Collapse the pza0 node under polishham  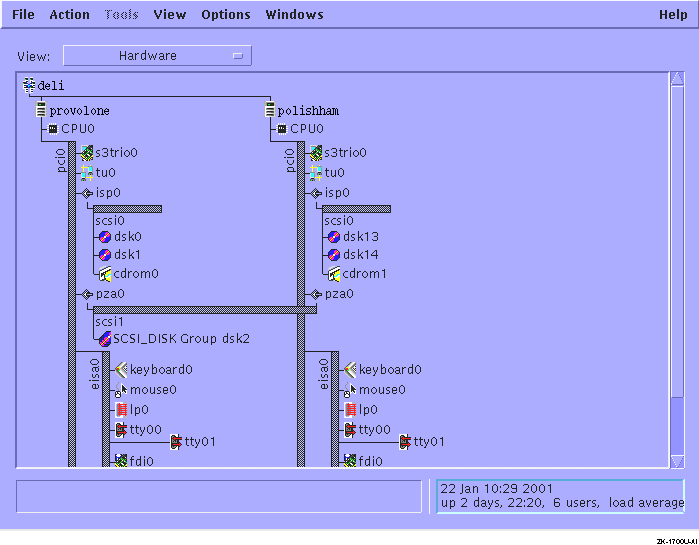(317, 294)
